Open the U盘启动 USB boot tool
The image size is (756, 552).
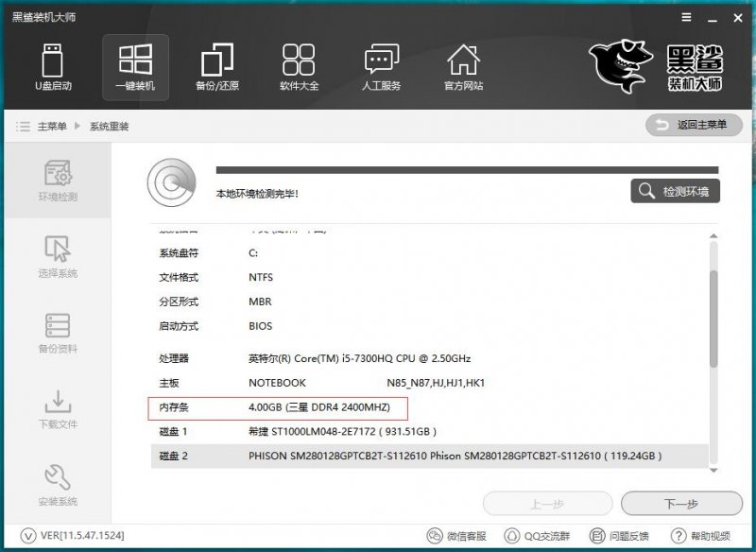[53, 67]
